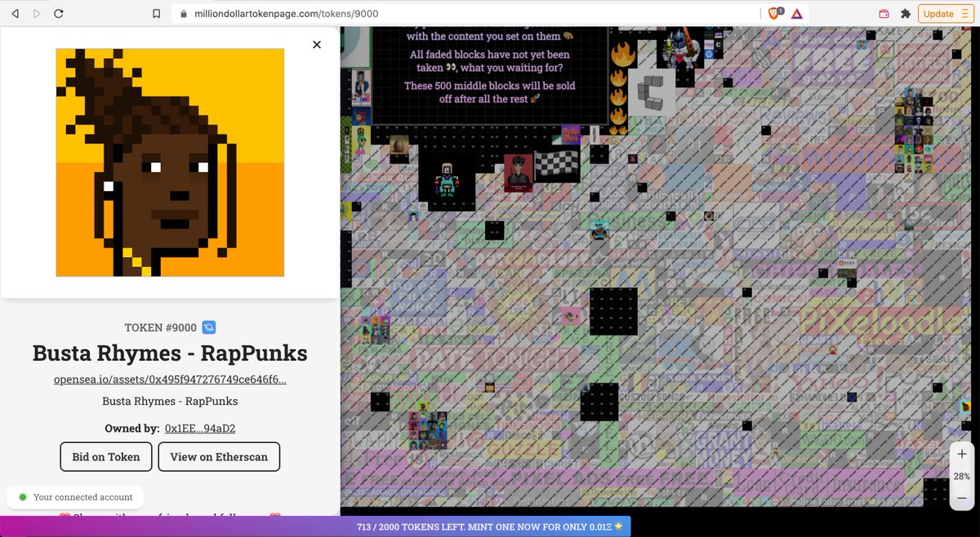Click the 28% zoom level text
This screenshot has width=980, height=537.
pos(962,477)
